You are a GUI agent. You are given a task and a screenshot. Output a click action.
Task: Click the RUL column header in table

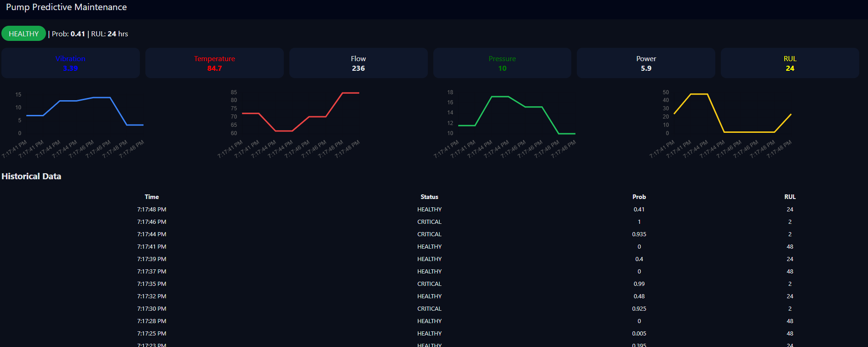790,197
